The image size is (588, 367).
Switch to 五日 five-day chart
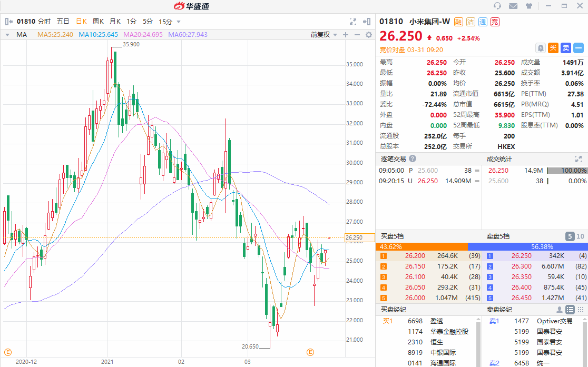click(63, 22)
